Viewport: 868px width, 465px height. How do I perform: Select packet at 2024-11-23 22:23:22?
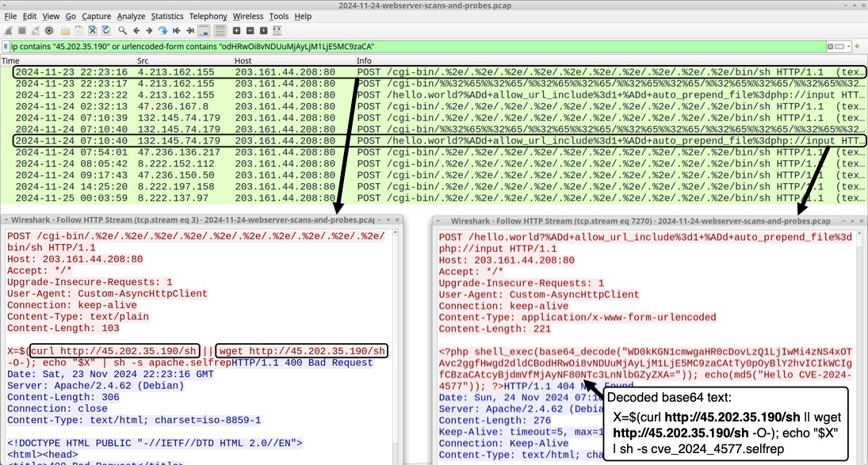[434, 95]
